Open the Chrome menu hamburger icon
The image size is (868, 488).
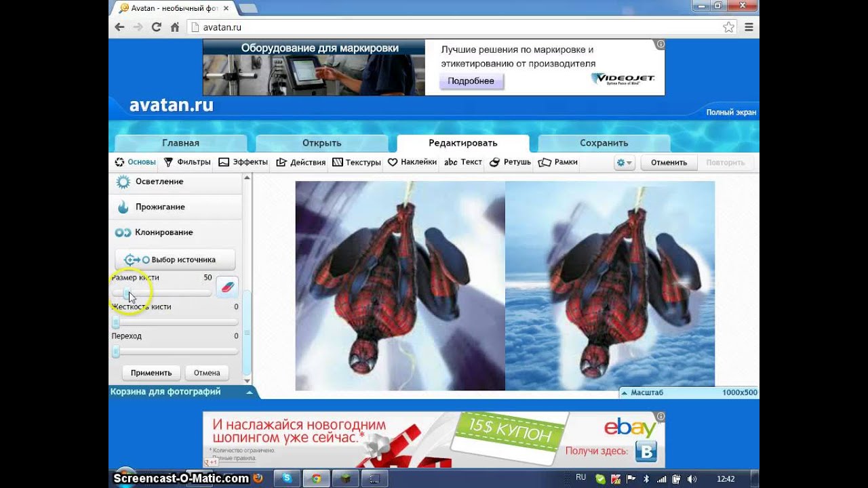[x=749, y=27]
